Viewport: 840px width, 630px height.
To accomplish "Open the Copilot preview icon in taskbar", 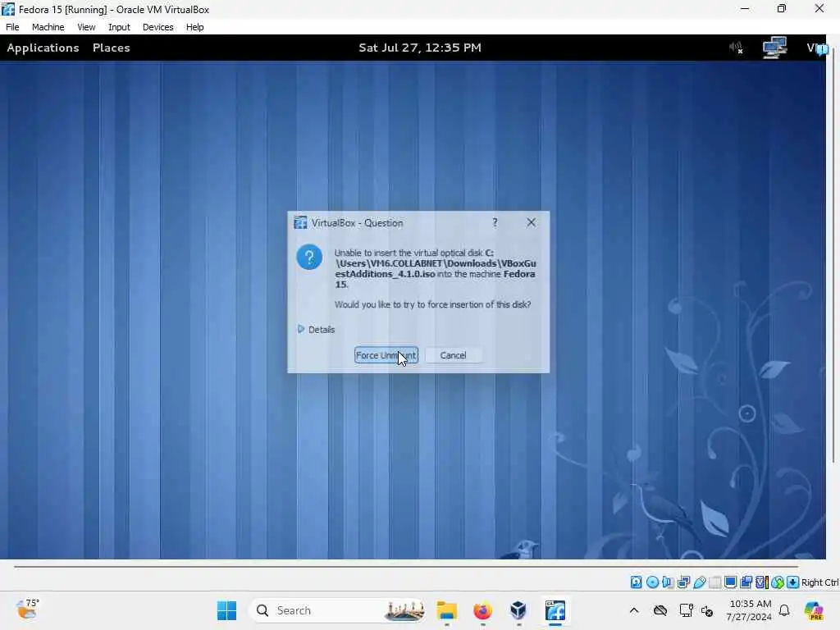I will 814,610.
